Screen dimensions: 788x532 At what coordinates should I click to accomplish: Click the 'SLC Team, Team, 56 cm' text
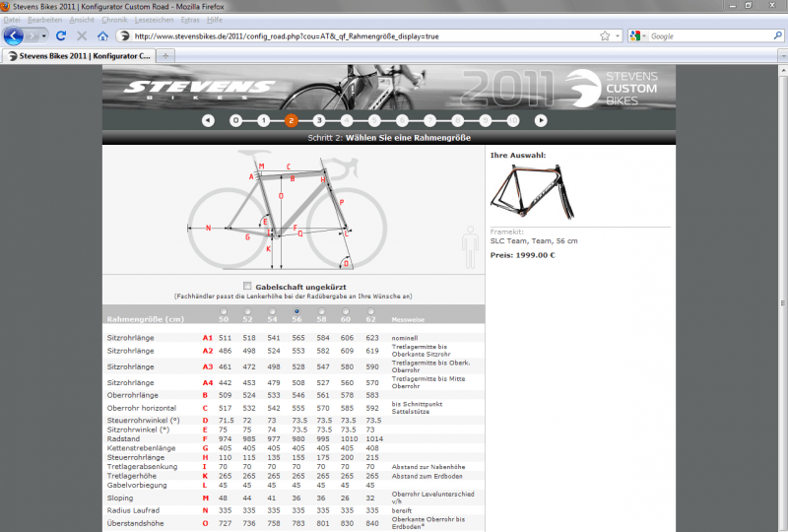coord(534,240)
